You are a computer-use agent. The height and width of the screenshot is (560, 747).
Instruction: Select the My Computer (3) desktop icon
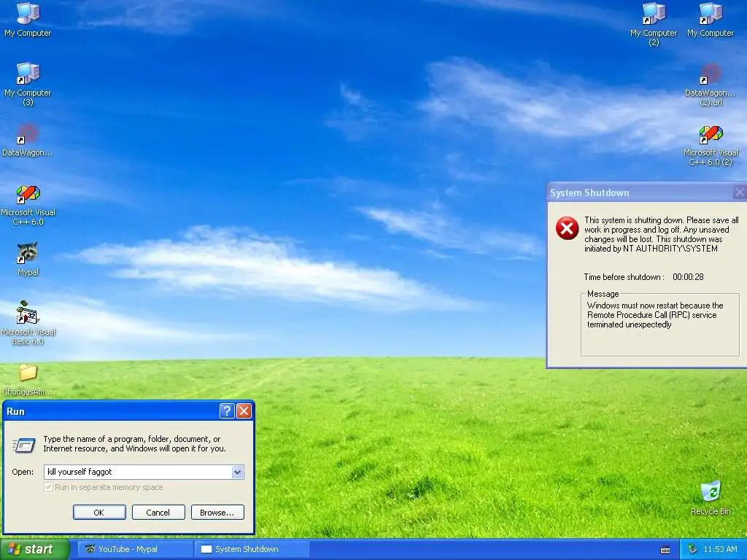click(x=28, y=84)
